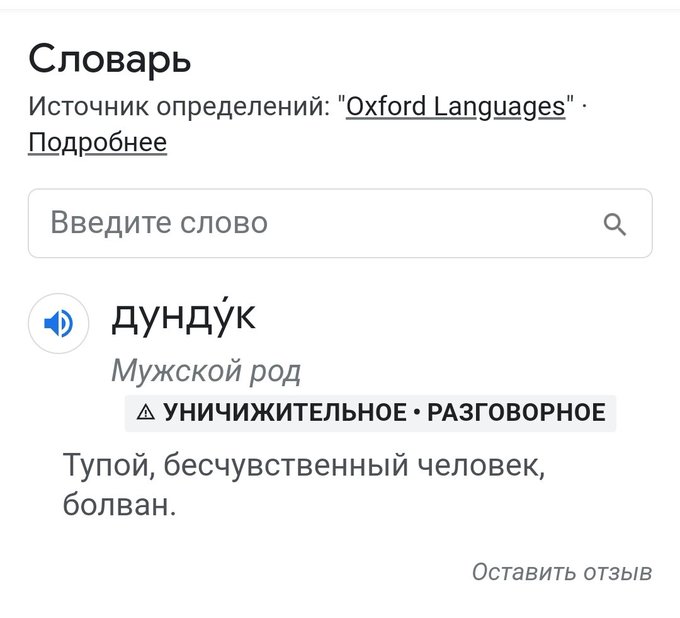Click the word род under the headword
680x618 pixels.
click(273, 372)
